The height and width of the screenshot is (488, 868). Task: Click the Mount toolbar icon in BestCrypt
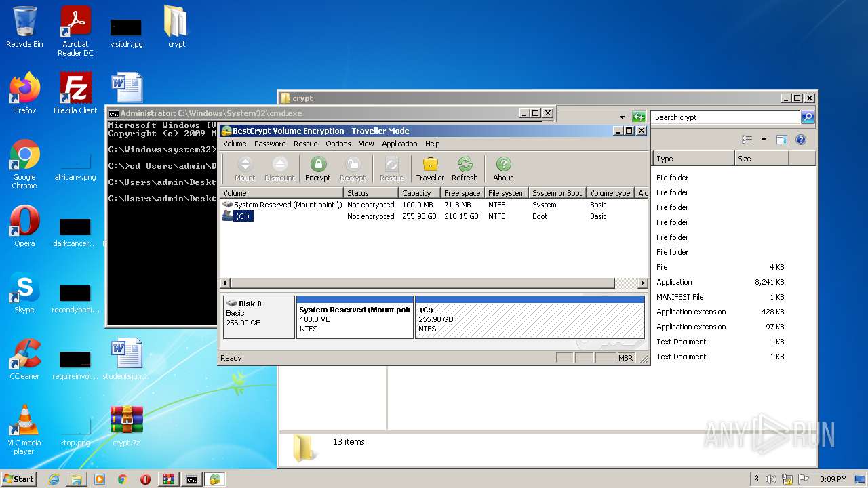245,169
